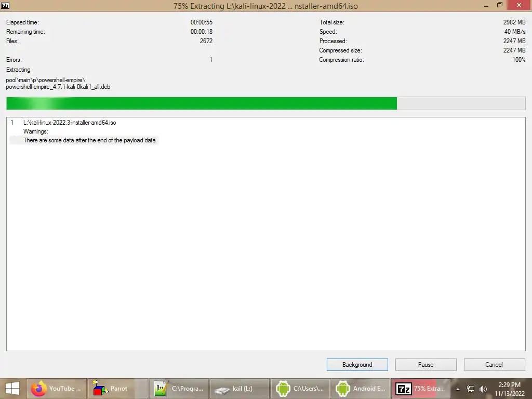The width and height of the screenshot is (532, 399).
Task: Cancel the extraction
Action: pyautogui.click(x=494, y=365)
